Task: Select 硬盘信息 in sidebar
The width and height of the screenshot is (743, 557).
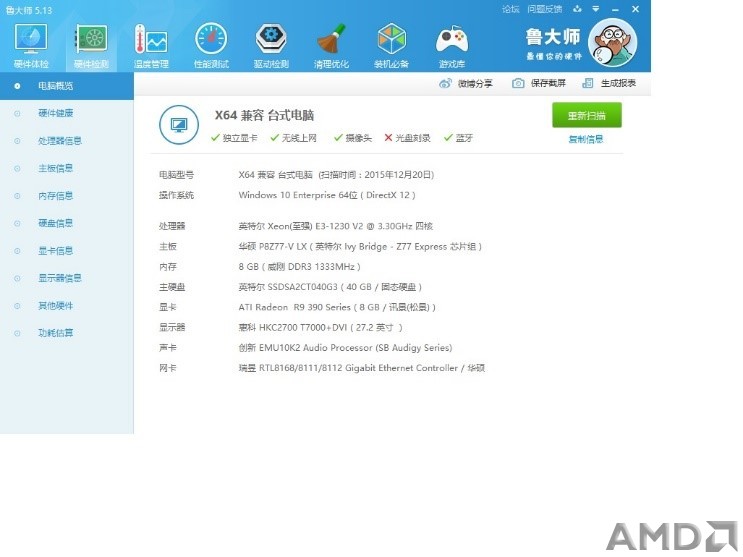Action: click(x=67, y=223)
